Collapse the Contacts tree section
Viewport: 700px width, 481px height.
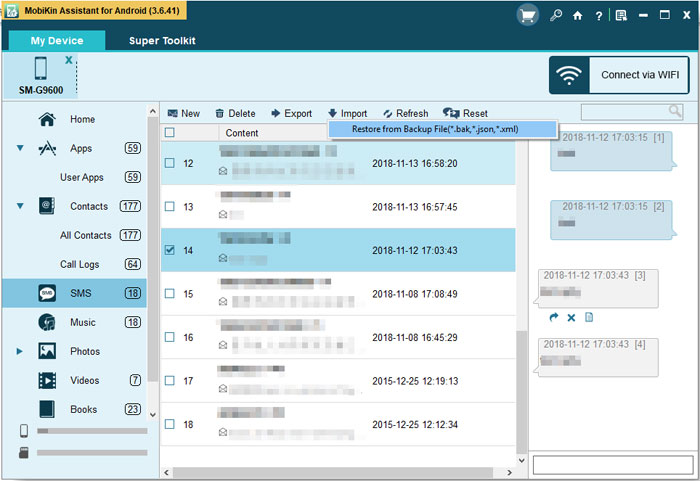[20, 207]
